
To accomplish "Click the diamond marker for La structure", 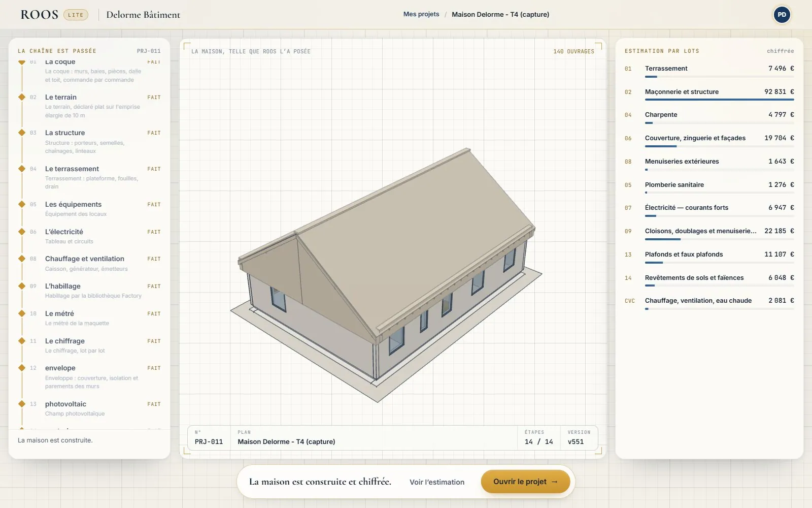I will coord(22,132).
